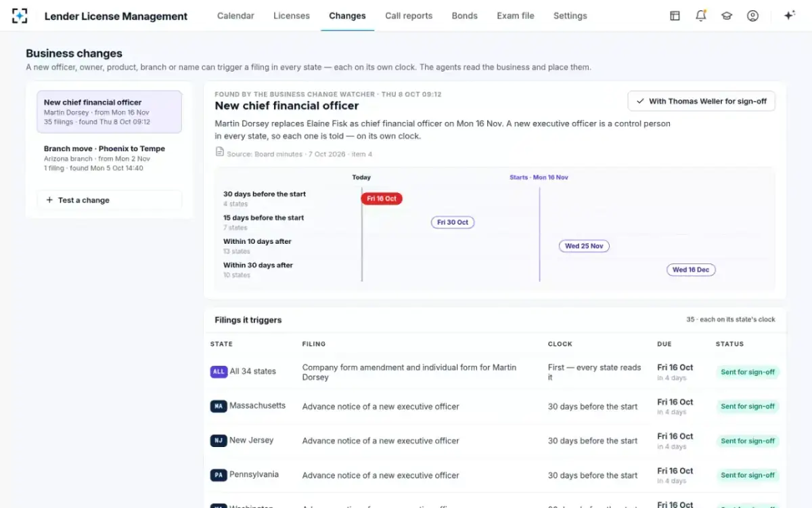Switch to the Bonds tab
Viewport: 812px width, 508px height.
point(464,16)
